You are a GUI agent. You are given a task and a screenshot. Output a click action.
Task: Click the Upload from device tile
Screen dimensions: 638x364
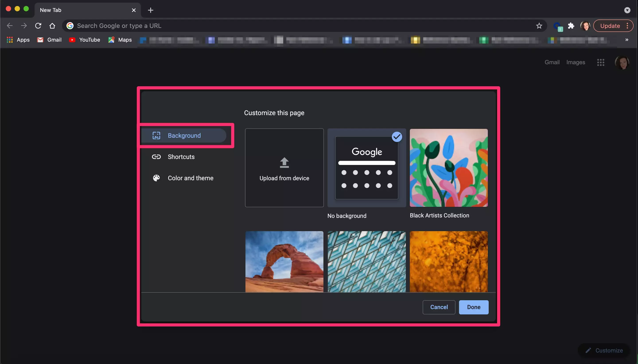point(284,168)
